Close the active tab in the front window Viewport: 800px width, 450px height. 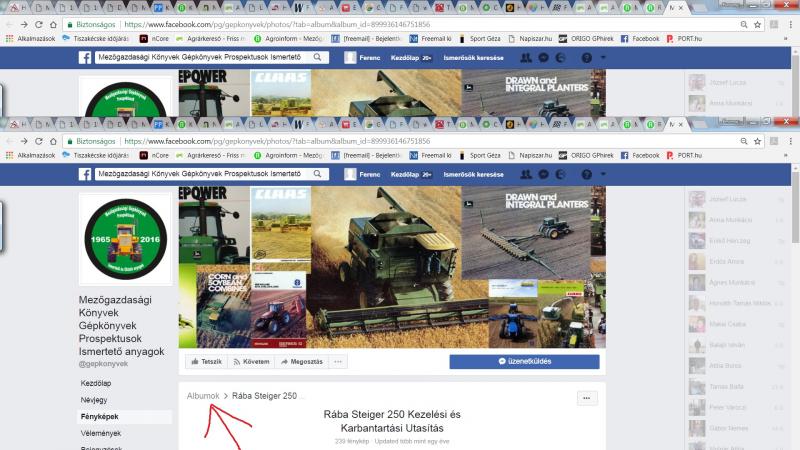(x=680, y=124)
